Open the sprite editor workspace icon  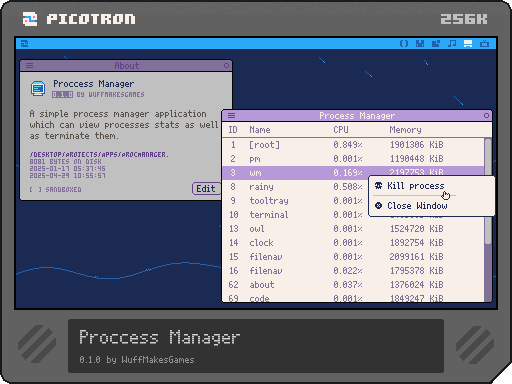(420, 44)
